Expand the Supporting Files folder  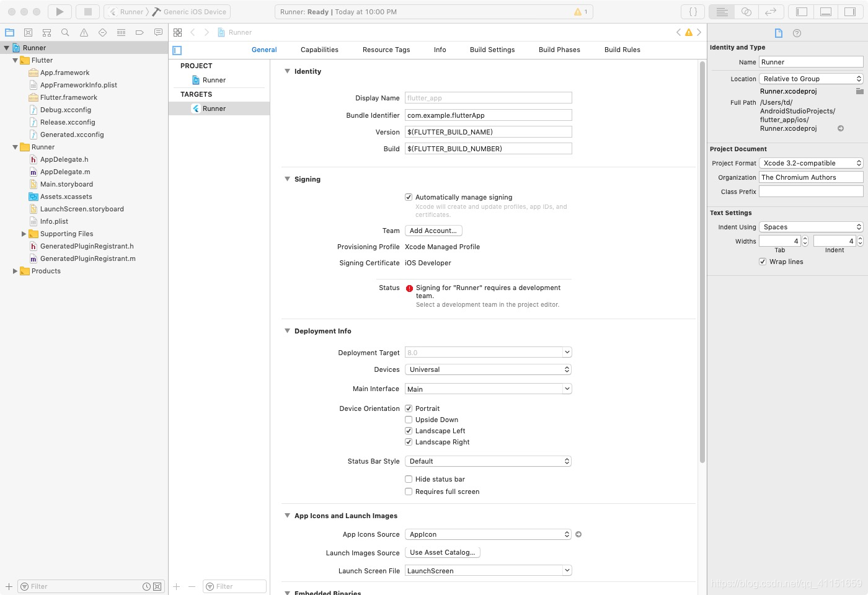point(24,234)
